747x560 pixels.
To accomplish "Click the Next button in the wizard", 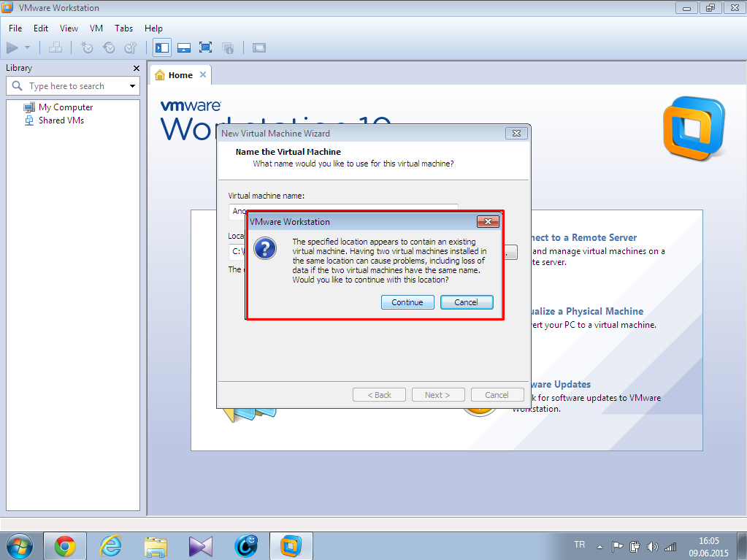I will pyautogui.click(x=437, y=395).
